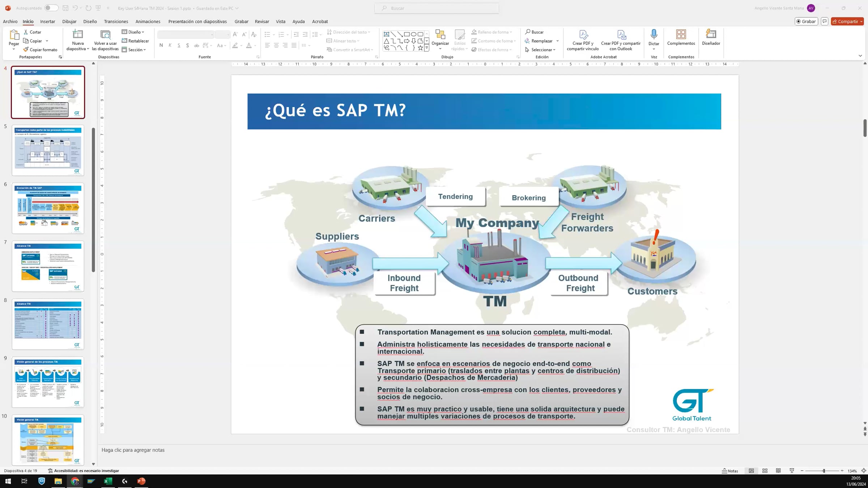Viewport: 868px width, 488px height.
Task: Click Volver a usar las diapositivas icon
Action: pyautogui.click(x=105, y=34)
